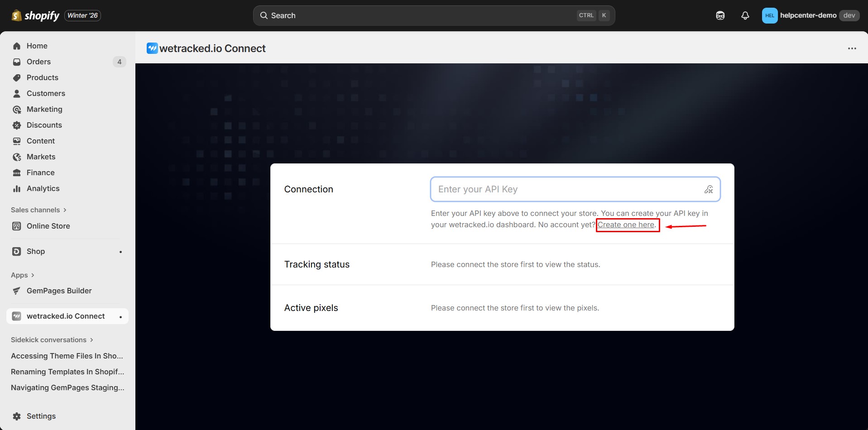Screen dimensions: 868x430
Task: Click the API Key input field
Action: point(575,189)
